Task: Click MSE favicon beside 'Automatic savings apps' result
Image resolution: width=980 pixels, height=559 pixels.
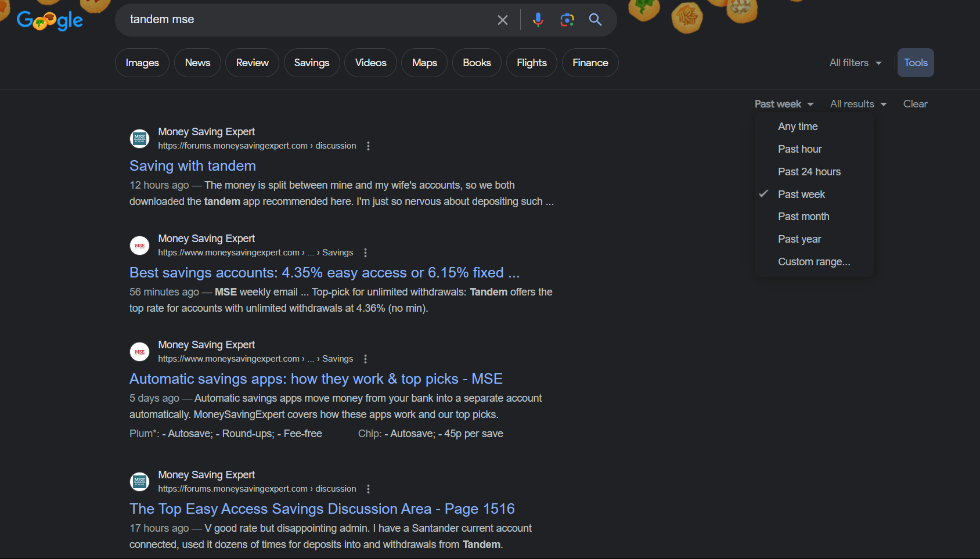Action: pos(139,352)
